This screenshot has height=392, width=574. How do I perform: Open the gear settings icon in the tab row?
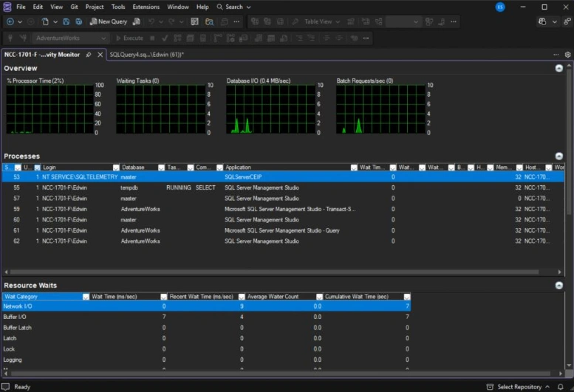coord(567,55)
